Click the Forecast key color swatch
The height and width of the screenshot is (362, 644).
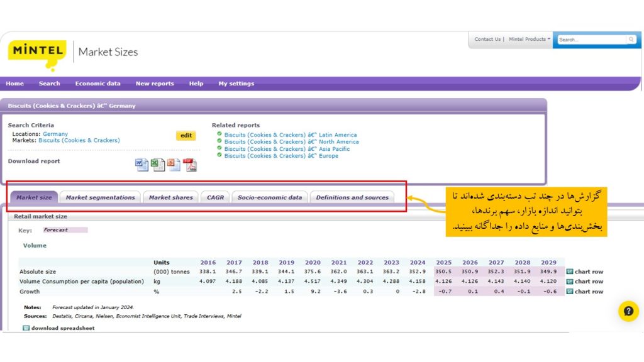tap(65, 230)
